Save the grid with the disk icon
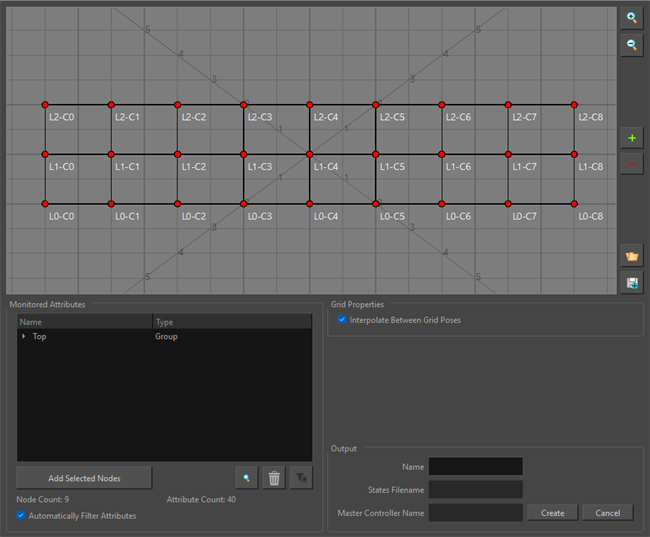The image size is (650, 537). (632, 284)
